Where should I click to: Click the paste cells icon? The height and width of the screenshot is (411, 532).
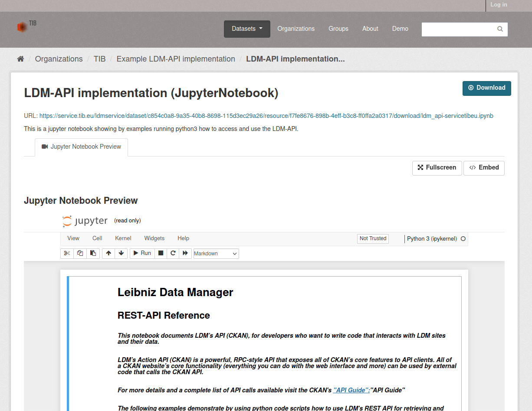tap(93, 253)
